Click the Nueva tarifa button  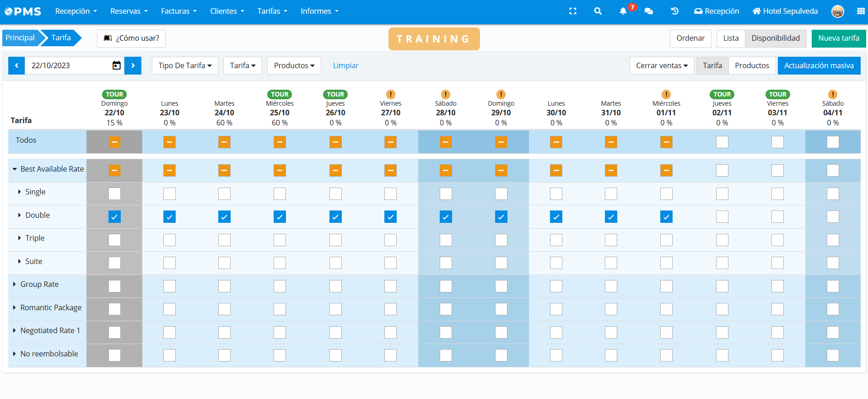[838, 38]
